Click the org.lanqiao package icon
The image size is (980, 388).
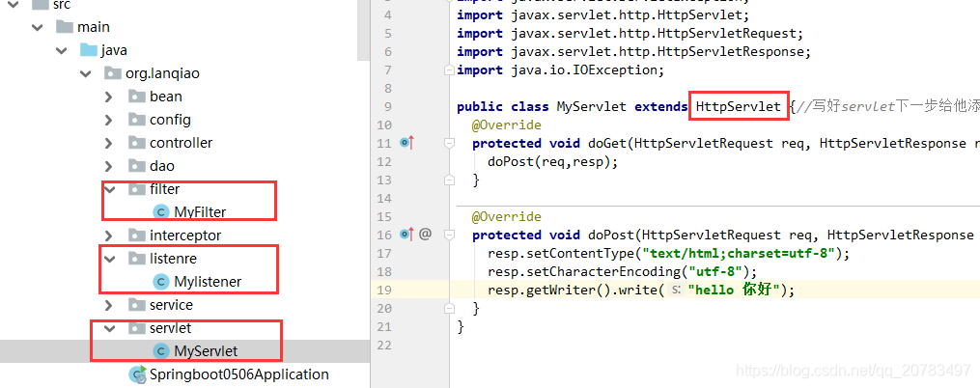click(x=113, y=73)
